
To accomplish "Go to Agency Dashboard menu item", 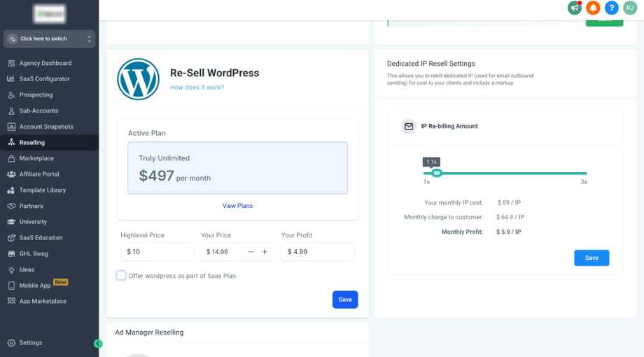I will tap(45, 63).
